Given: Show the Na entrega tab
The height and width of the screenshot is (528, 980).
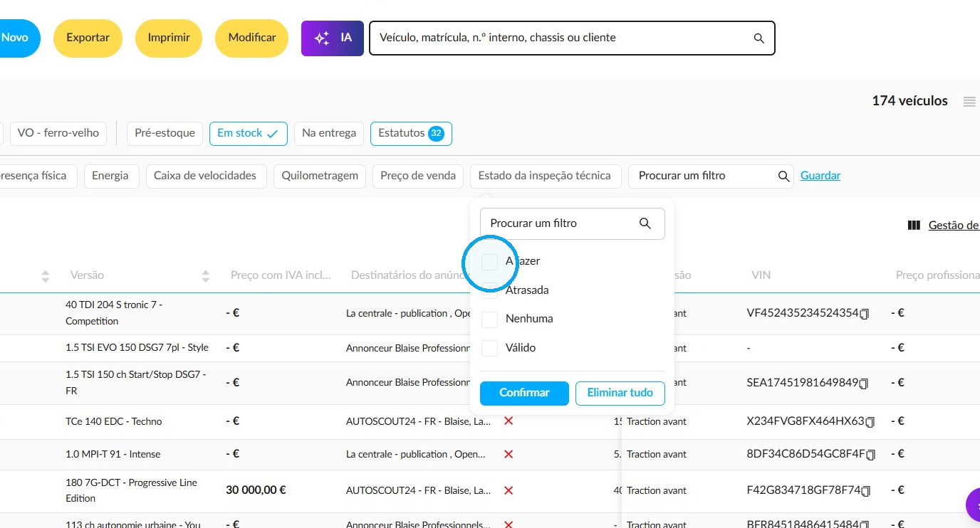Looking at the screenshot, I should (x=329, y=134).
